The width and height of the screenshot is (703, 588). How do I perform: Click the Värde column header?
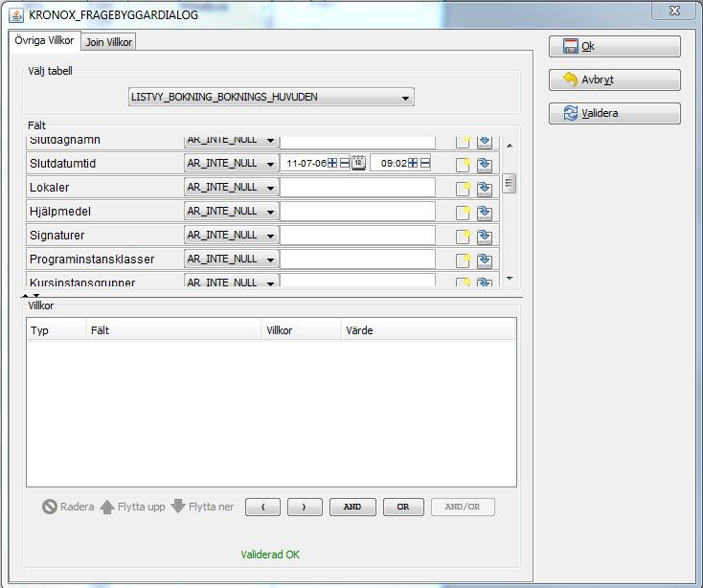[x=429, y=330]
